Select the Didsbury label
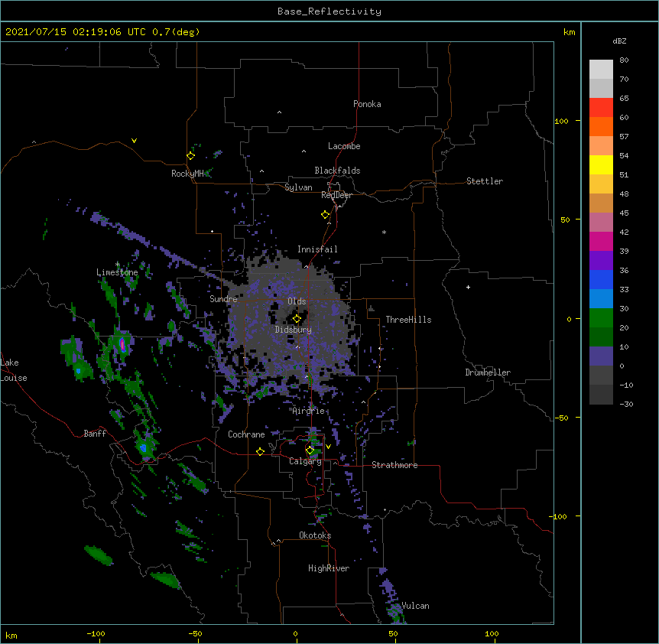 (294, 330)
